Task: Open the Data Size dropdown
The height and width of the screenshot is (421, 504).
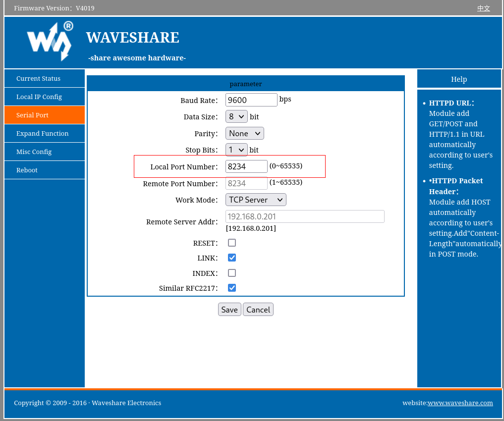Action: click(236, 116)
